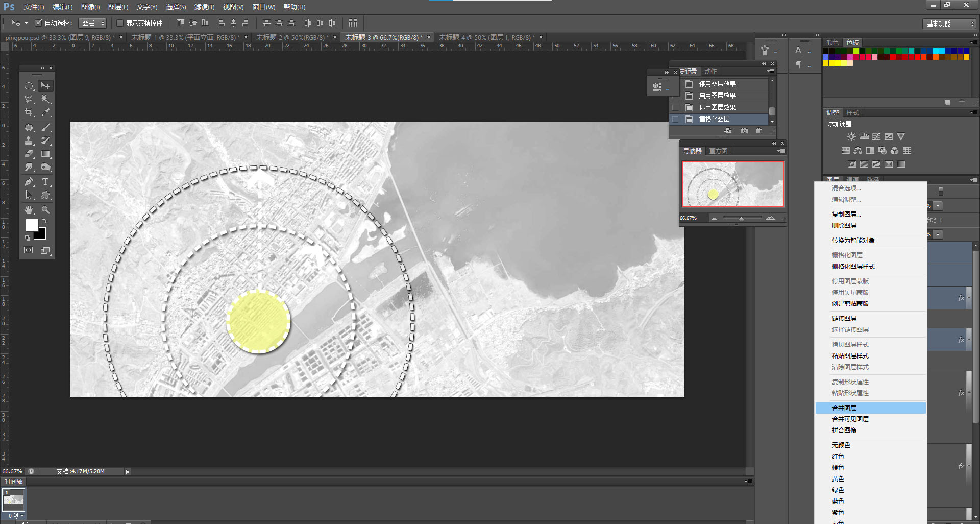Activate the Hand tool
The height and width of the screenshot is (524, 980).
point(29,210)
